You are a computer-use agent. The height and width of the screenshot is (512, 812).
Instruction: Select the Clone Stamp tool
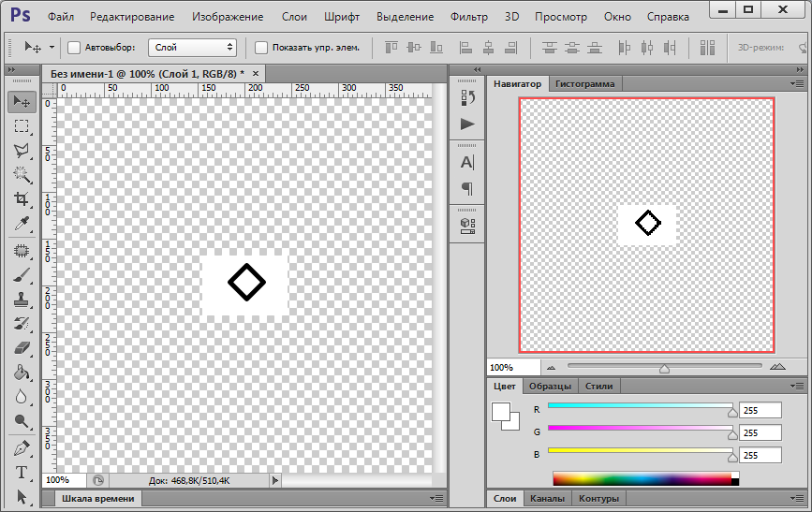[x=22, y=300]
